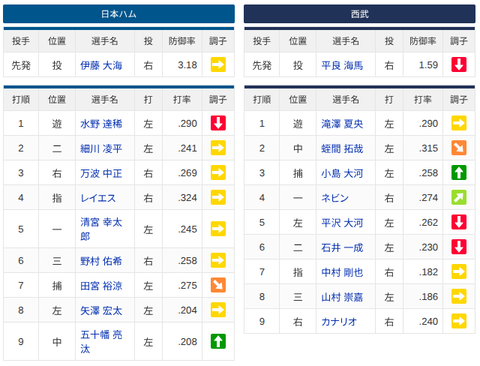Click 日本ハム 防御率 column header
480x366 pixels.
[x=182, y=41]
